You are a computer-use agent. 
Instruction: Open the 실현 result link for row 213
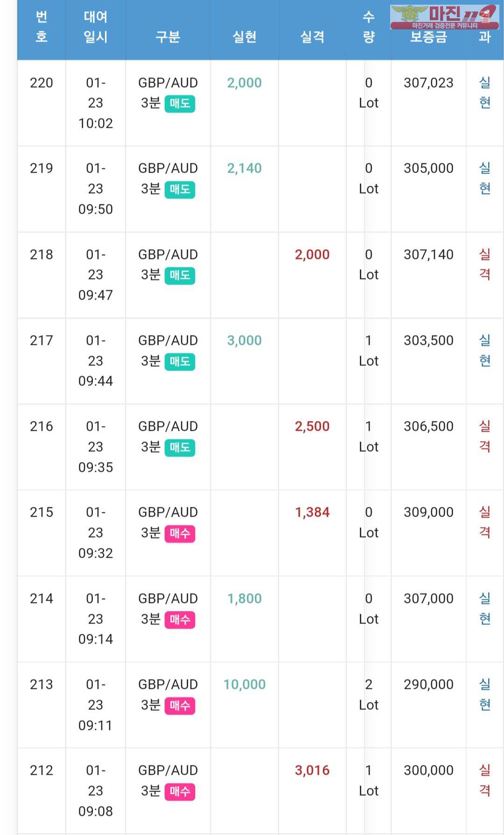tap(485, 694)
